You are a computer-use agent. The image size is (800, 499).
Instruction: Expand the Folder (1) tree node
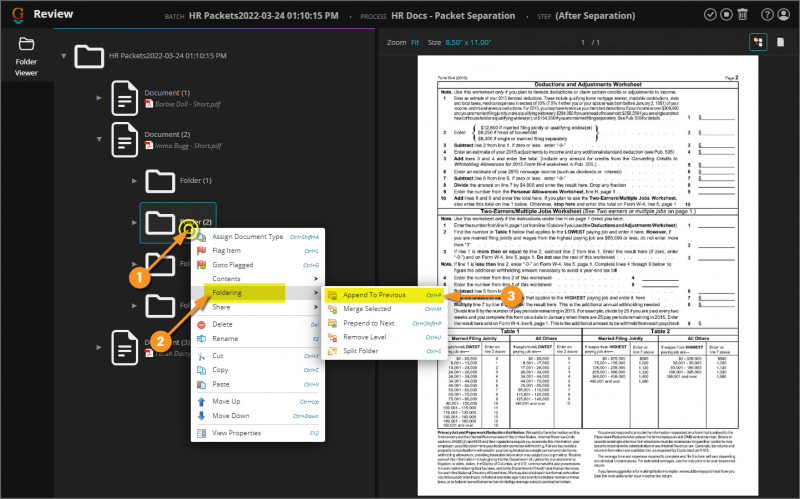[x=134, y=181]
